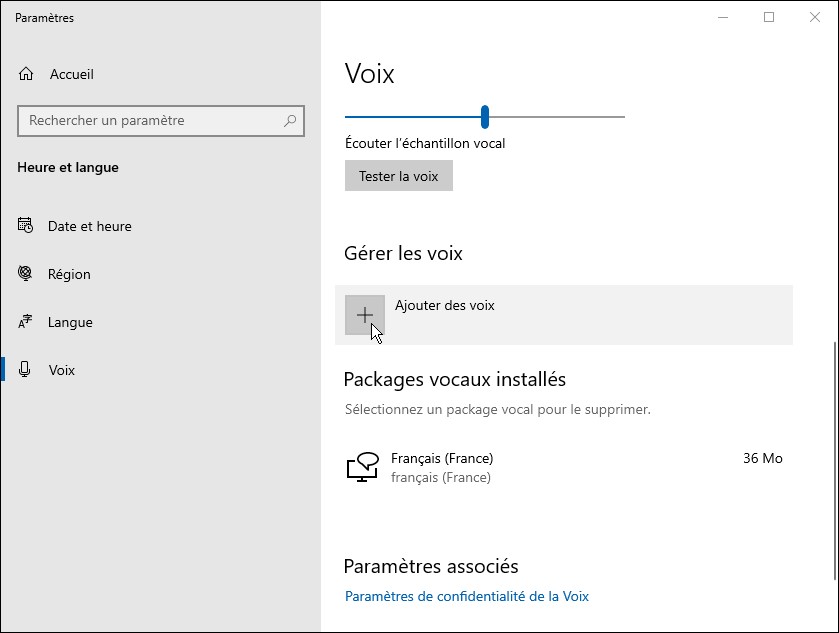This screenshot has height=633, width=839.
Task: Open Paramètres de confidentialité de la Voix link
Action: pyautogui.click(x=466, y=596)
